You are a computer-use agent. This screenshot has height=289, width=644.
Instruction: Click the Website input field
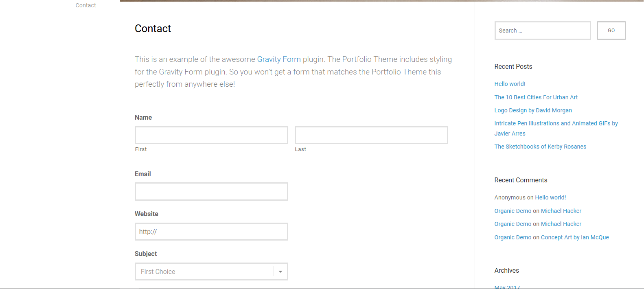(x=211, y=232)
